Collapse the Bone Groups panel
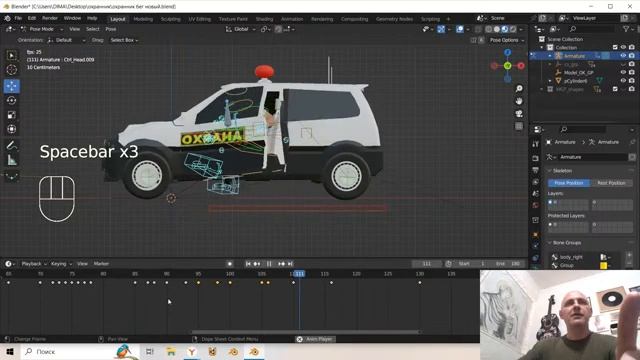Screen dimensions: 640x360 566,242
